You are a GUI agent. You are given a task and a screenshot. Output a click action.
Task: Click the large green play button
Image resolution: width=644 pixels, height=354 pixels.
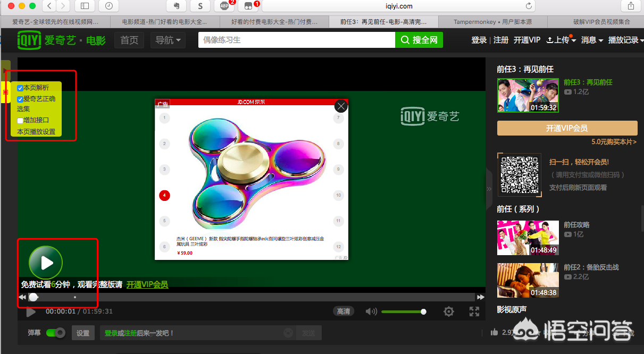46,262
